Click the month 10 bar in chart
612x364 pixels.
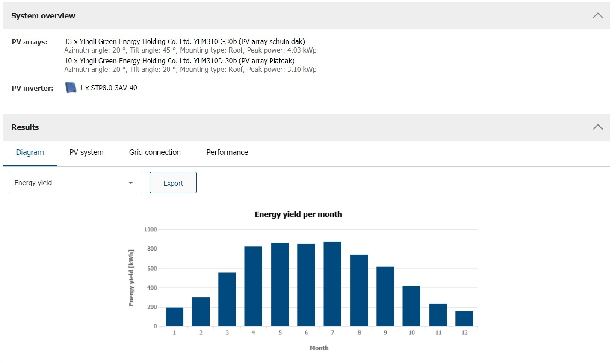[411, 306]
